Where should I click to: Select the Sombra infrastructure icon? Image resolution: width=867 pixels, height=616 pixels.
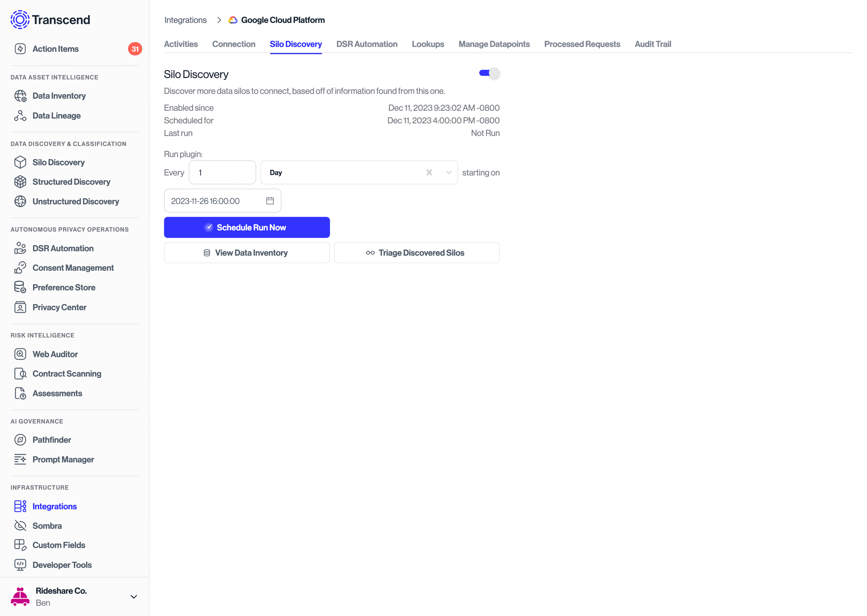click(20, 526)
